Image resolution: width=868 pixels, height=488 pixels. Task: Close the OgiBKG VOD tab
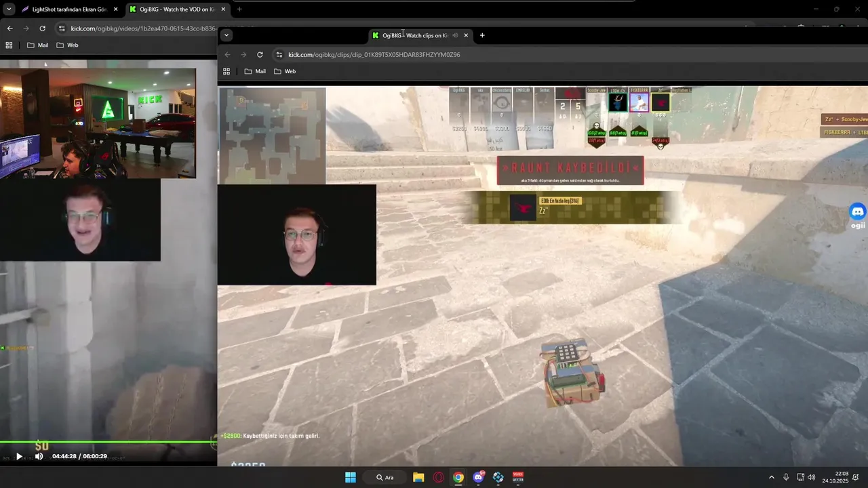click(x=223, y=9)
